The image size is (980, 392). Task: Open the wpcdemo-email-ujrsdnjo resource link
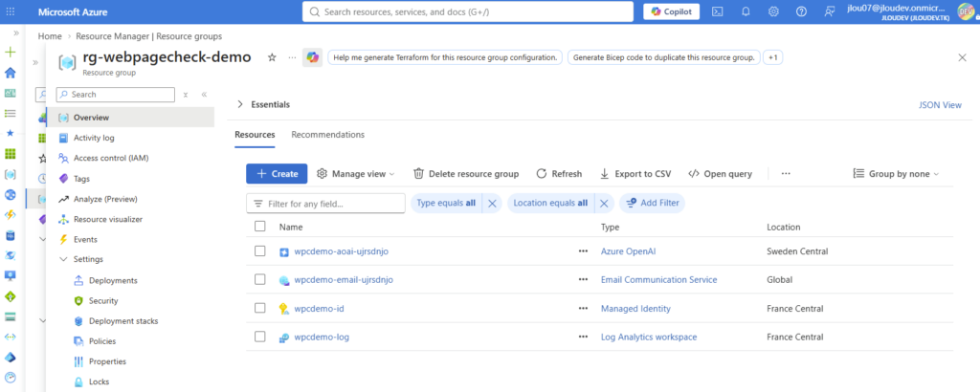(344, 279)
